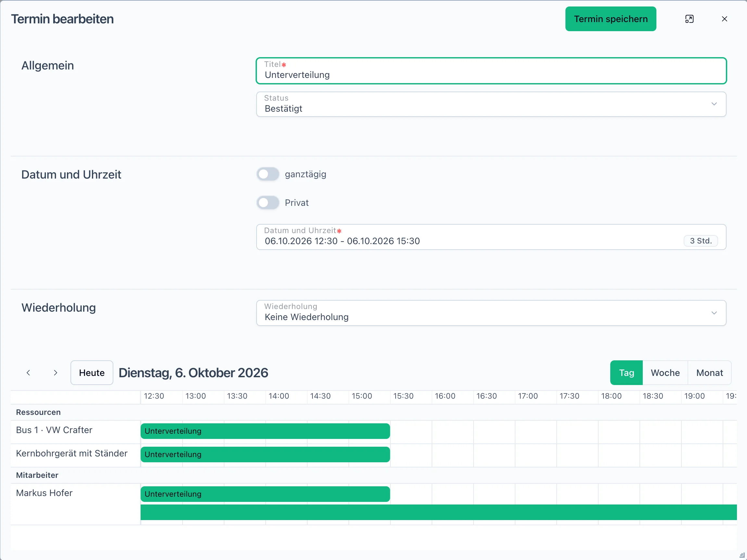Click the unlabeled long green bar under Markus Hofer
The width and height of the screenshot is (747, 560).
click(438, 512)
